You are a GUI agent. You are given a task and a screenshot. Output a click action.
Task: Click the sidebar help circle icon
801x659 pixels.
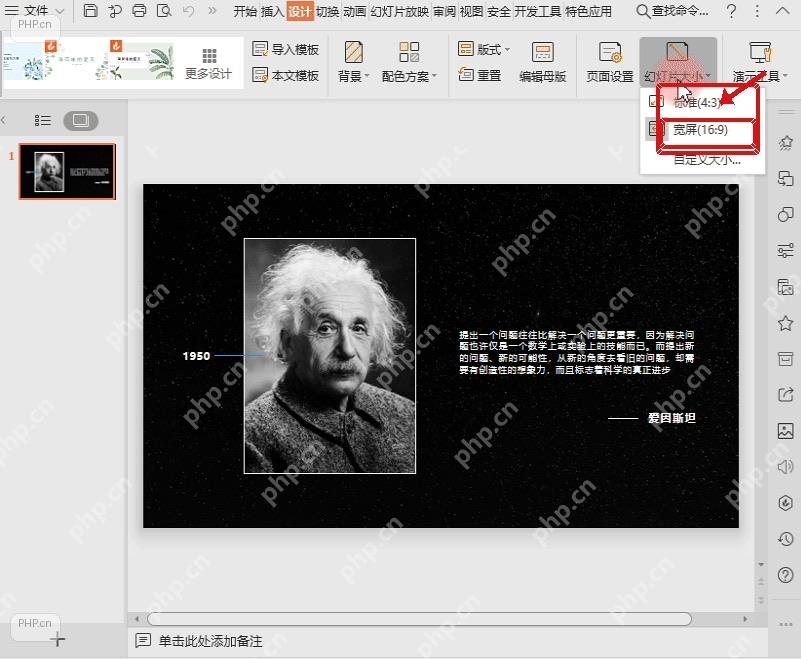pos(786,575)
